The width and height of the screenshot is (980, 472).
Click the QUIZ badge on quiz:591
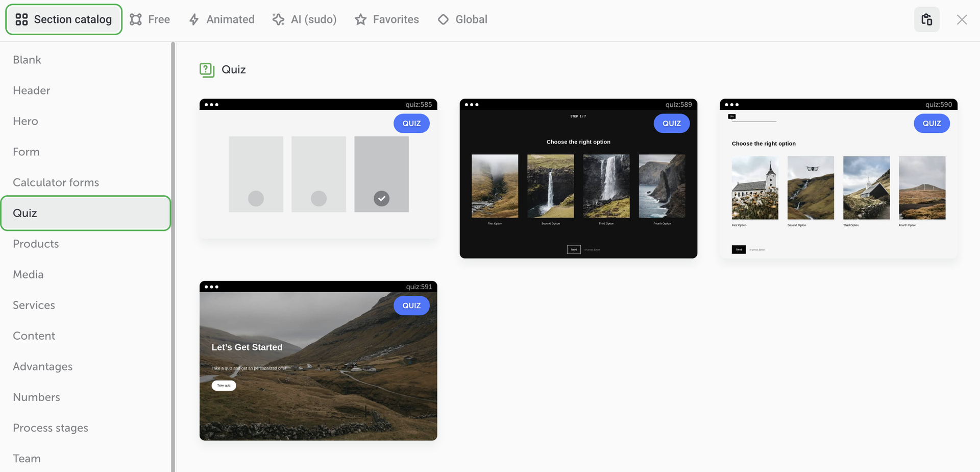coord(411,305)
